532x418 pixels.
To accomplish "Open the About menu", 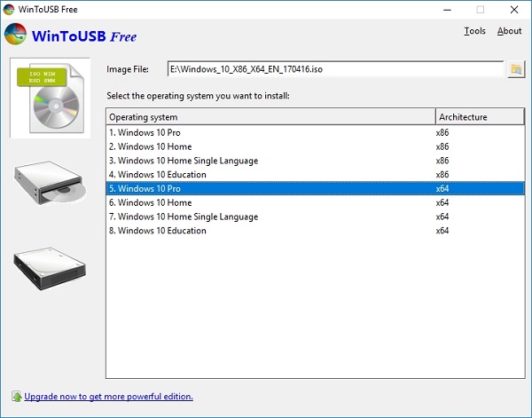I will pos(509,31).
